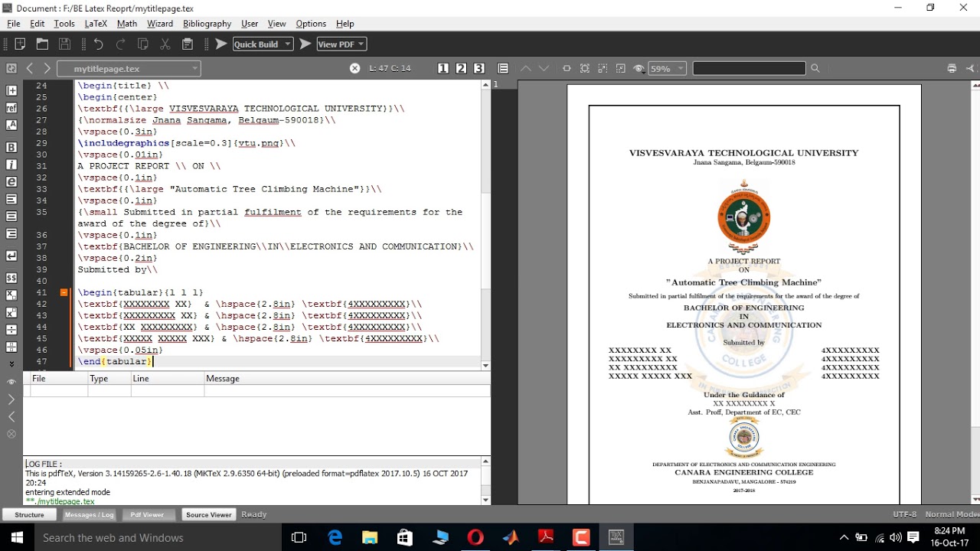Screen dimensions: 980x551
Task: Insert subscript with the x subscript icon
Action: pos(11,295)
